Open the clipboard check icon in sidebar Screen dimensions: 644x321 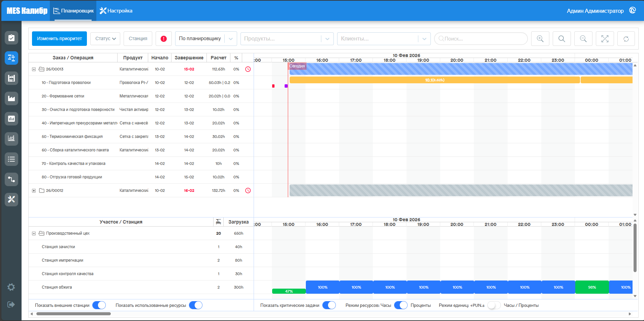[11, 38]
